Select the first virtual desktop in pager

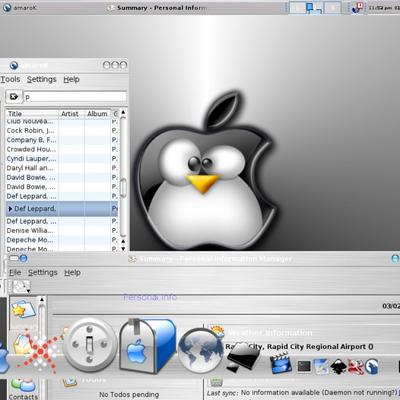(297, 7)
